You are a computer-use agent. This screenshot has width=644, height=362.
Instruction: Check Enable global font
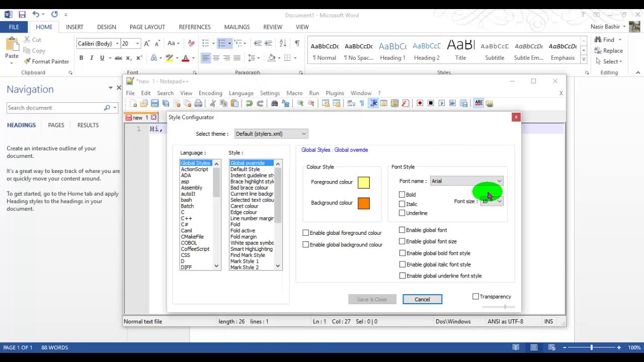click(x=402, y=230)
